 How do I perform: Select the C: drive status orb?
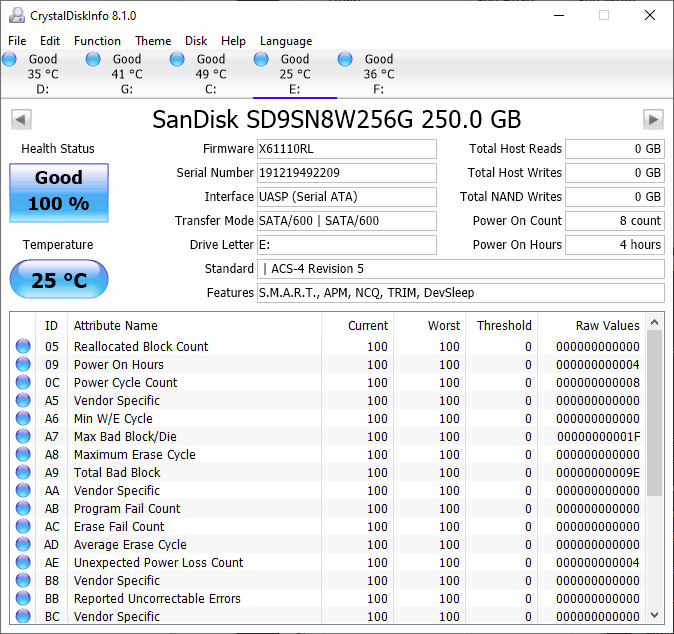click(x=177, y=59)
